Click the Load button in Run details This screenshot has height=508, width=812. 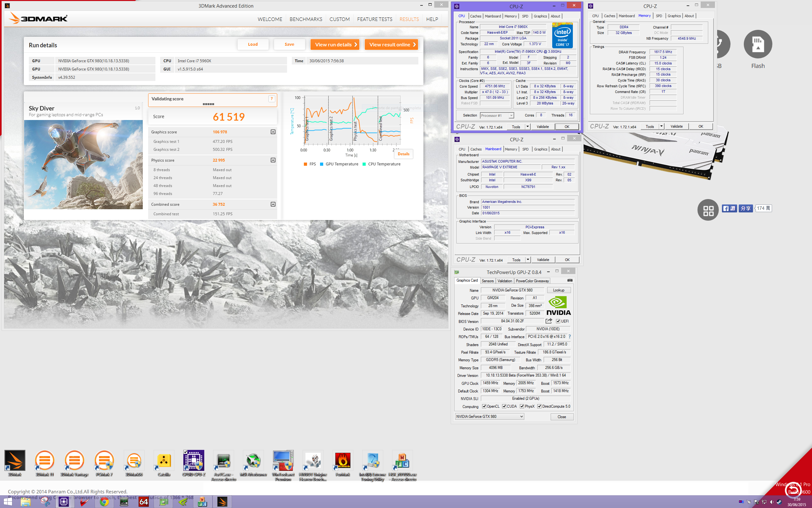[x=253, y=44]
